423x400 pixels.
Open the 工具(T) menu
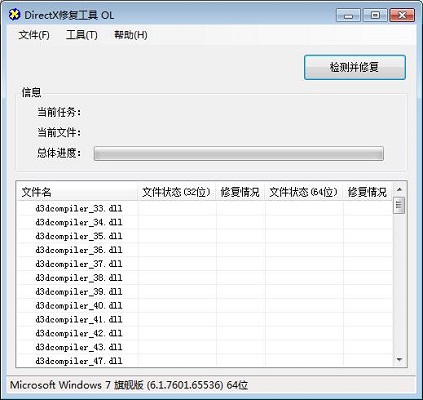(x=82, y=35)
